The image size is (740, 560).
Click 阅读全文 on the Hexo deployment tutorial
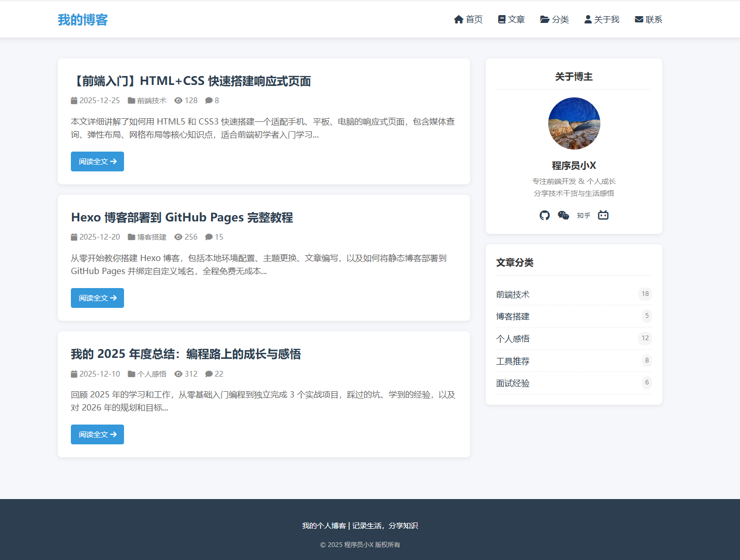(x=97, y=297)
